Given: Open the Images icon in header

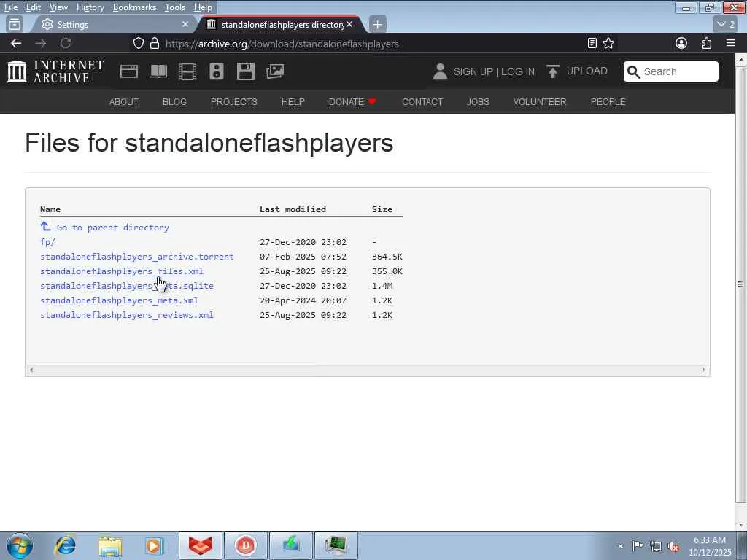Looking at the screenshot, I should tap(275, 71).
